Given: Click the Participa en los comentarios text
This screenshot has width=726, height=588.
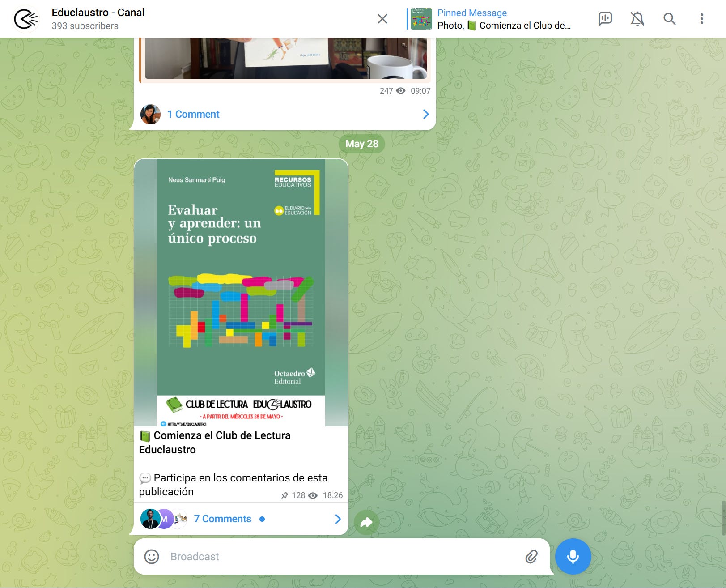Looking at the screenshot, I should pyautogui.click(x=233, y=485).
